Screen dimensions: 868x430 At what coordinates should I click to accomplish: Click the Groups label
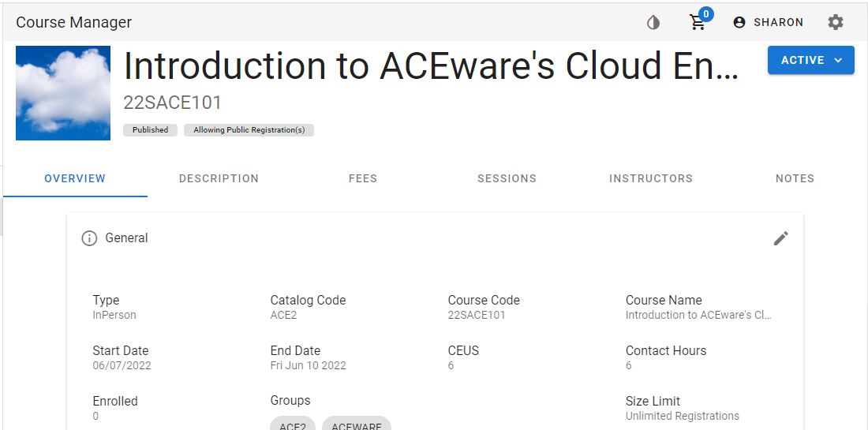(290, 401)
